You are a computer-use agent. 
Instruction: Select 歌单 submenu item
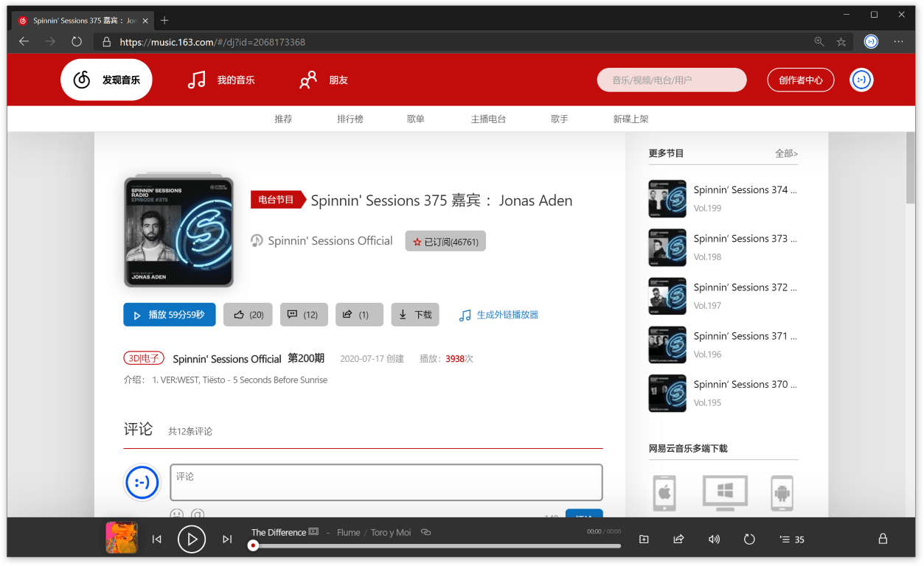[416, 119]
